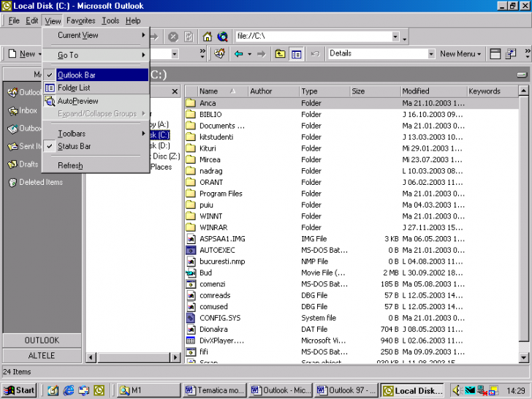Click Show Desktop quick launch icon
This screenshot has width=532, height=399.
click(53, 390)
